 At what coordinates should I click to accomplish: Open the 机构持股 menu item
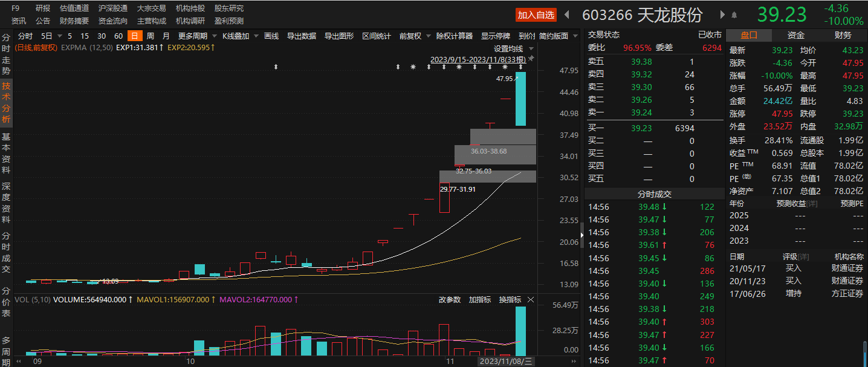190,8
